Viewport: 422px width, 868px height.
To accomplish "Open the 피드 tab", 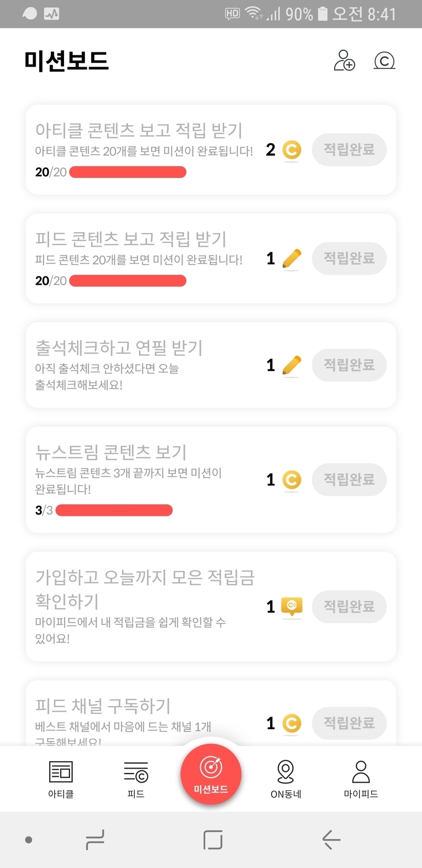I will click(136, 779).
